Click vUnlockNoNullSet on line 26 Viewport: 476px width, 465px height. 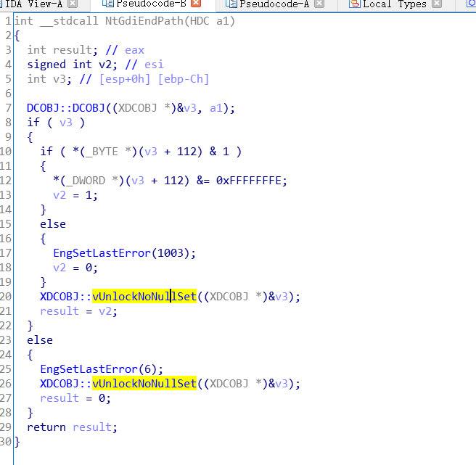click(144, 384)
